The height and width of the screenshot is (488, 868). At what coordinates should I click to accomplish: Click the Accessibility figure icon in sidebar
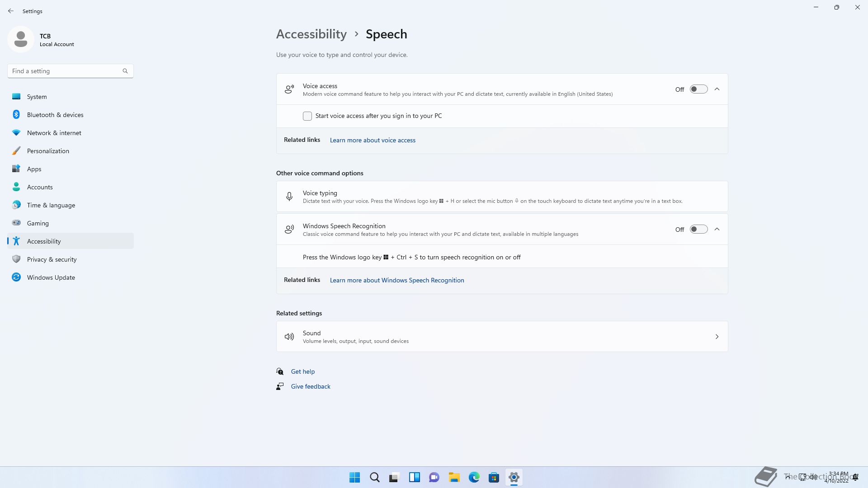click(x=16, y=241)
